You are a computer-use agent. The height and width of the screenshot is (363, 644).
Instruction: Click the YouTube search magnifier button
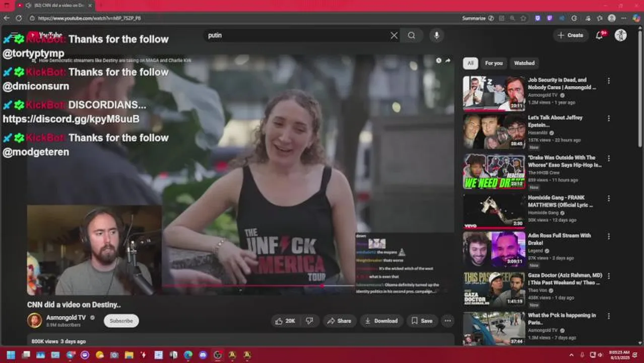(x=412, y=35)
